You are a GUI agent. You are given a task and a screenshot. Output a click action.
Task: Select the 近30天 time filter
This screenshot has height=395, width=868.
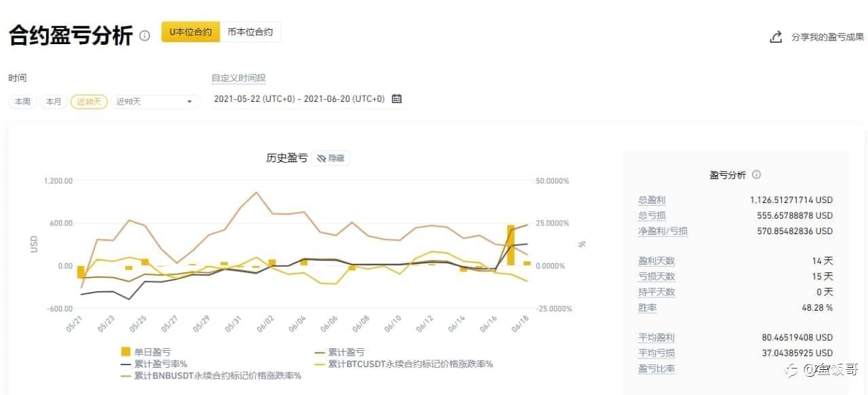click(89, 102)
